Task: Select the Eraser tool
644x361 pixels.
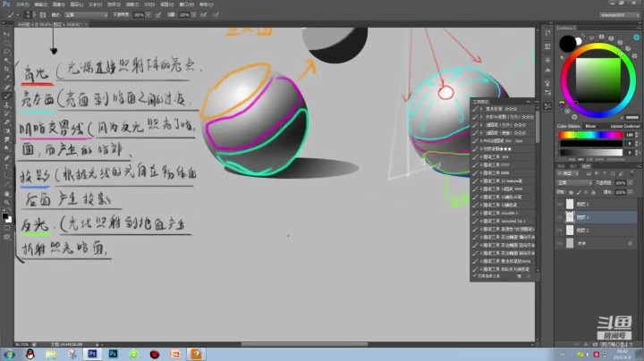Action: click(x=6, y=122)
